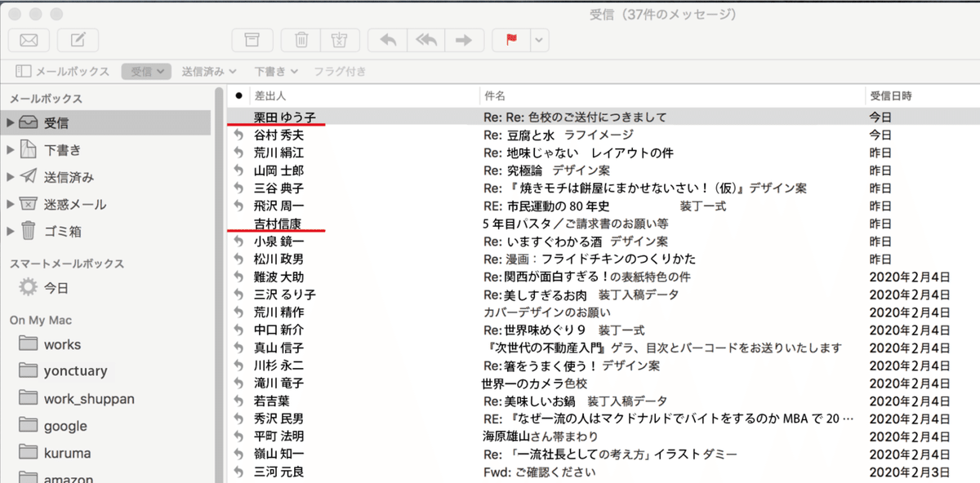The image size is (980, 483).
Task: Open message Fwd: ご確認ください
Action: tap(603, 472)
